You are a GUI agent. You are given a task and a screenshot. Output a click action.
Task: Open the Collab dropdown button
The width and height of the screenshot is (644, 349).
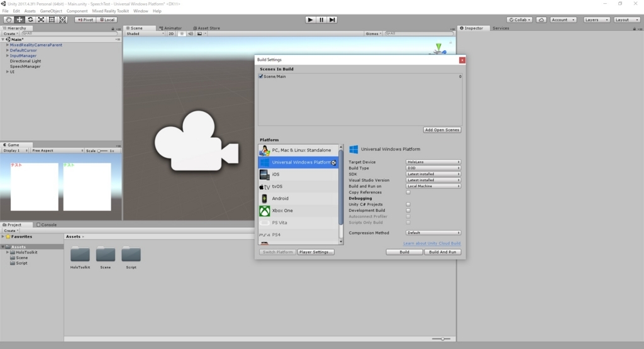pos(519,19)
